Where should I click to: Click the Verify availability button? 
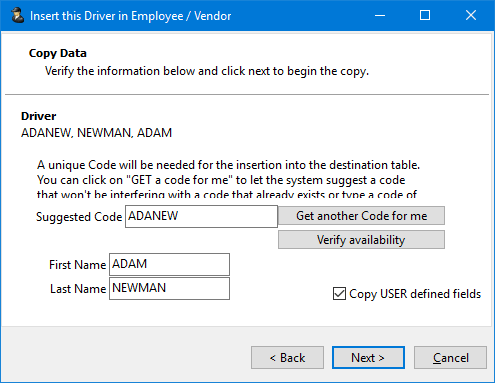point(361,240)
